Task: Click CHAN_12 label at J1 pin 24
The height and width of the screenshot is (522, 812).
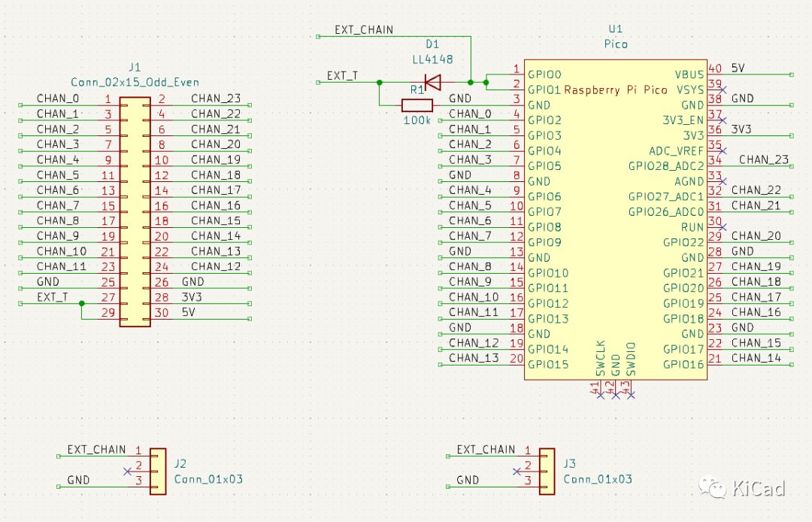Action: point(216,266)
